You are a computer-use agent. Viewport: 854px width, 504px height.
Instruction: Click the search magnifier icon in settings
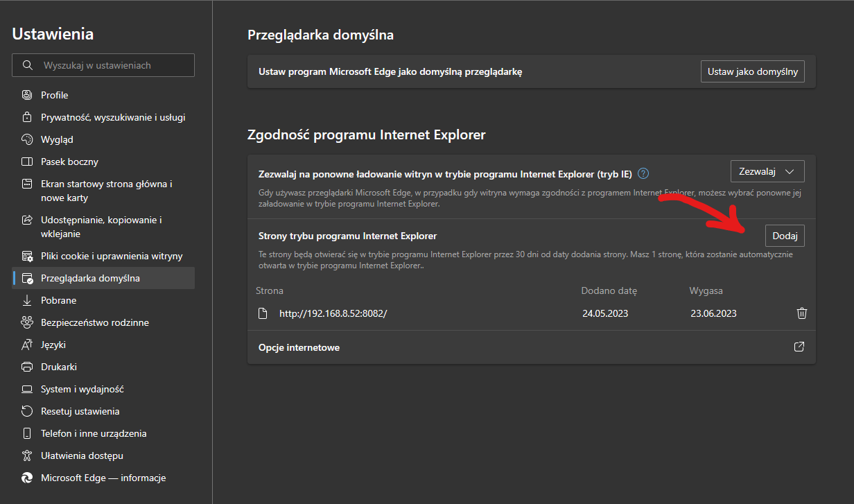(x=28, y=65)
